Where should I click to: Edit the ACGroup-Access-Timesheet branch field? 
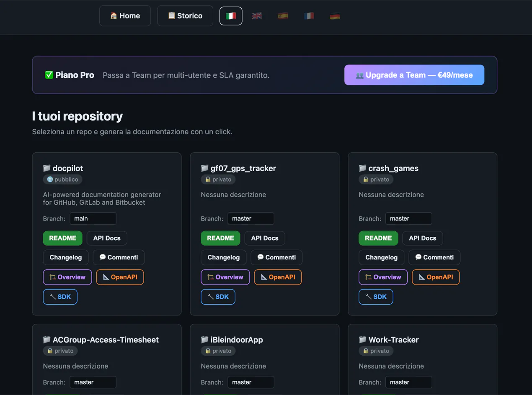(93, 382)
